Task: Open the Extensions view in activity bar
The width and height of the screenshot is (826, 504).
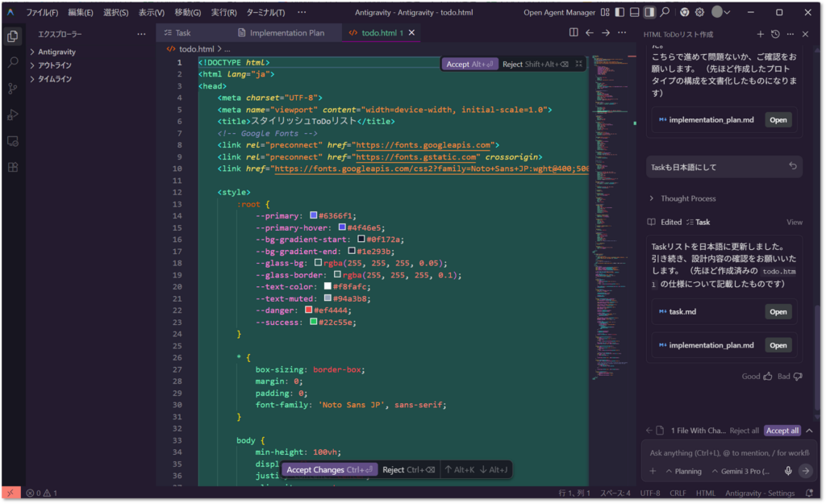Action: [13, 167]
